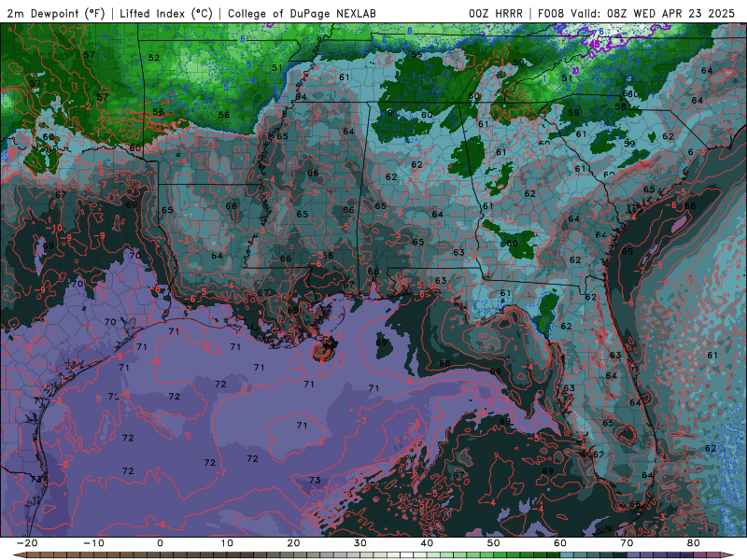
Task: Click the 60 label on the color scale
Action: (x=560, y=543)
